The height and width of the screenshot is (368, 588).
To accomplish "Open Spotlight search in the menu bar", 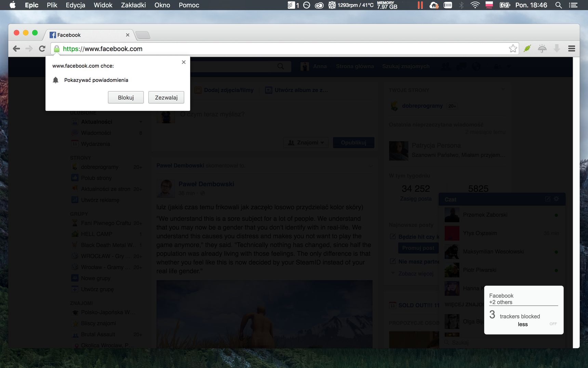I will point(559,5).
